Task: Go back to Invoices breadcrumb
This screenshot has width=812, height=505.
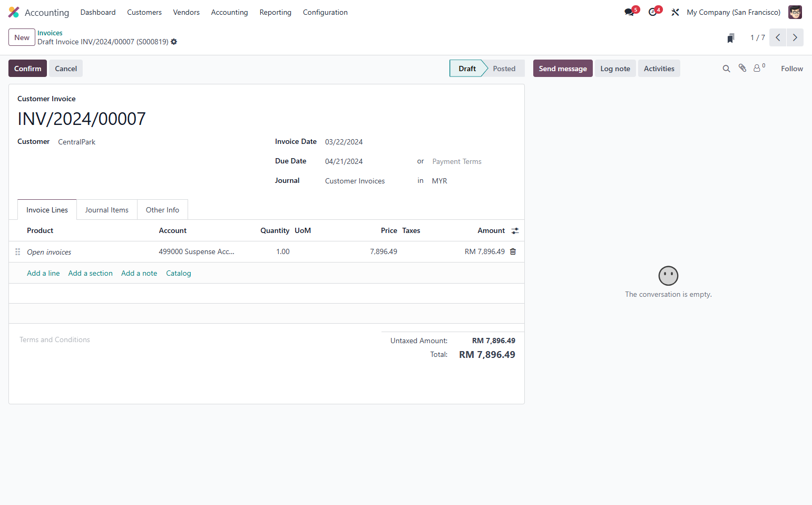Action: point(50,33)
